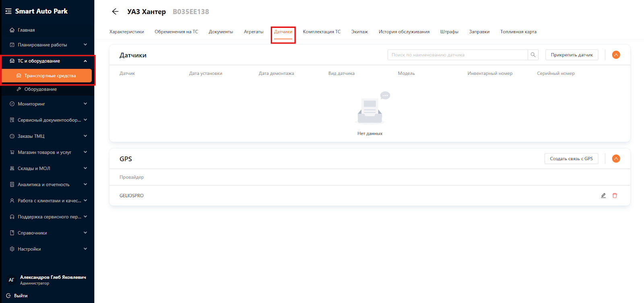
Task: Click the search magnifier icon in Датчики
Action: tap(533, 55)
